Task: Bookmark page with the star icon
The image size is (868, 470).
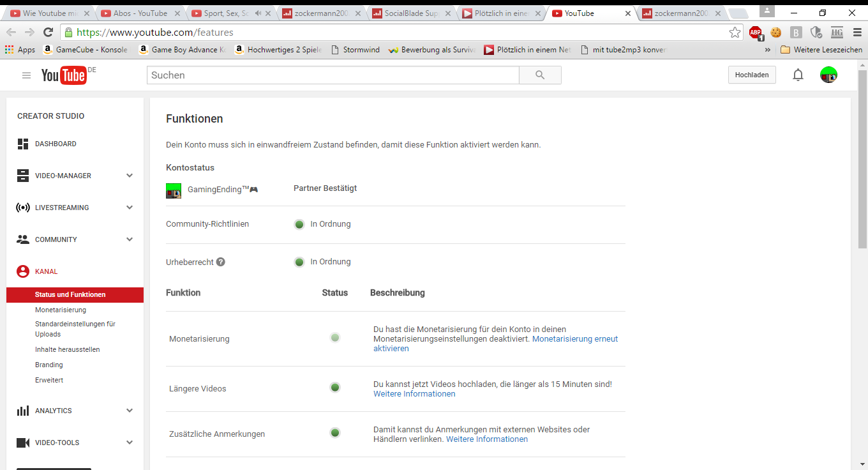Action: (735, 33)
